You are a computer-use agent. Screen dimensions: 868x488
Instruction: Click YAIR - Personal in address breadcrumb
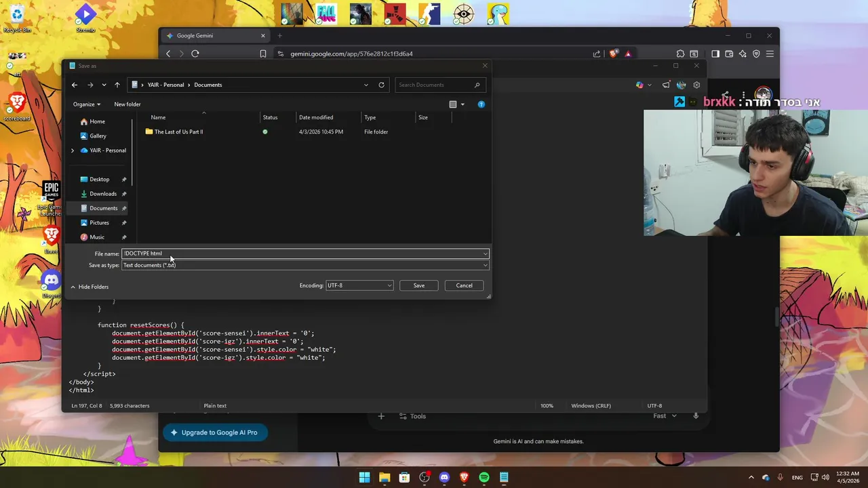(x=165, y=85)
